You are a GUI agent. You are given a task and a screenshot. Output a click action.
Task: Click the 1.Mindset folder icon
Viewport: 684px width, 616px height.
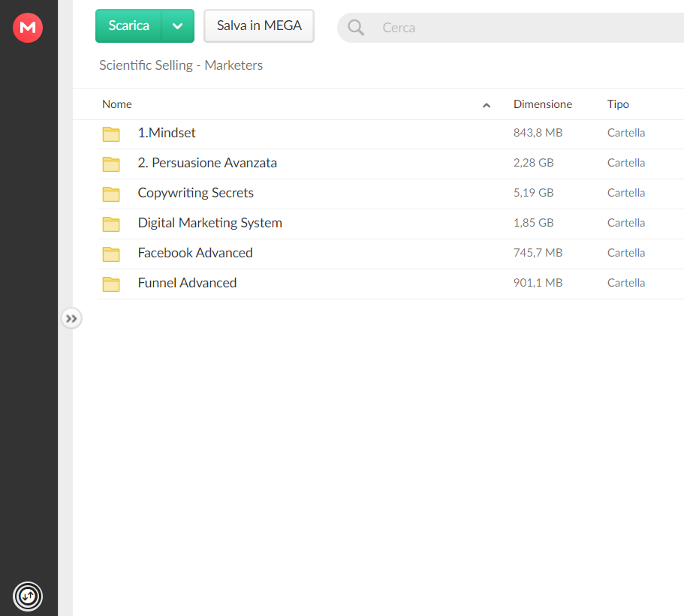111,134
